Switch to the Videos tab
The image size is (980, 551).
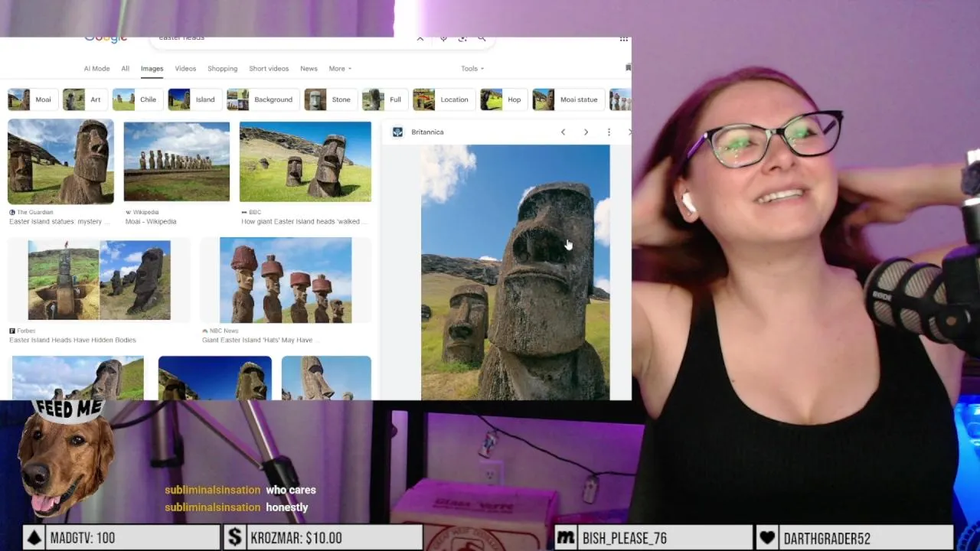coord(185,69)
